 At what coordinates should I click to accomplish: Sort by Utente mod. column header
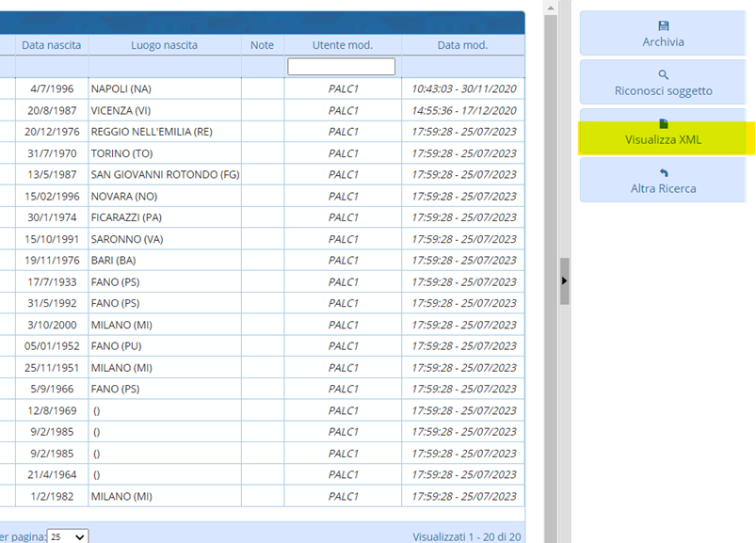[343, 45]
